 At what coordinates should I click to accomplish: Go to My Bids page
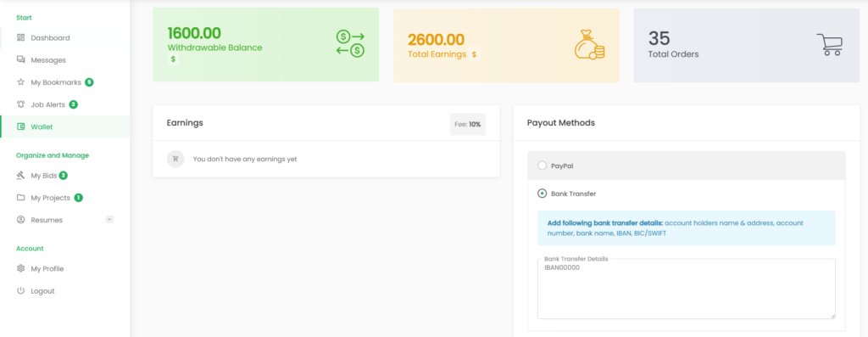click(x=44, y=175)
